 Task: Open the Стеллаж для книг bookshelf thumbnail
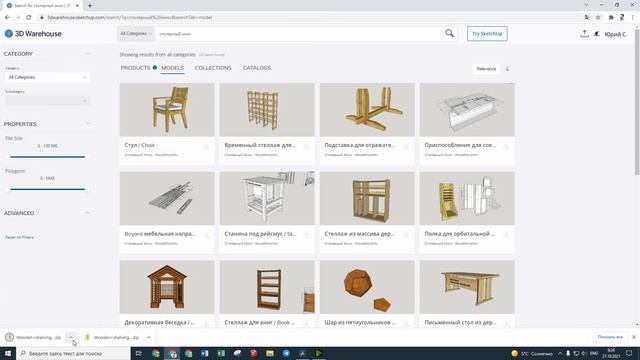pos(267,287)
